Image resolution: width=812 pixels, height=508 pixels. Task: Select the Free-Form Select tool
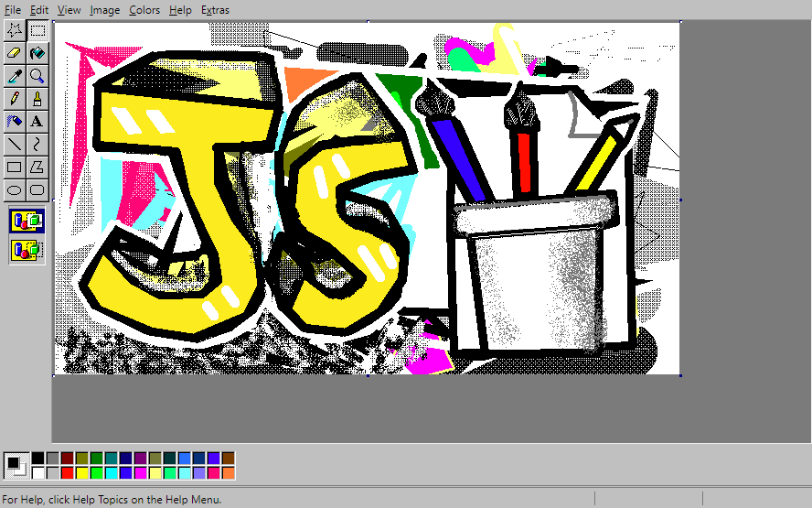(x=15, y=30)
